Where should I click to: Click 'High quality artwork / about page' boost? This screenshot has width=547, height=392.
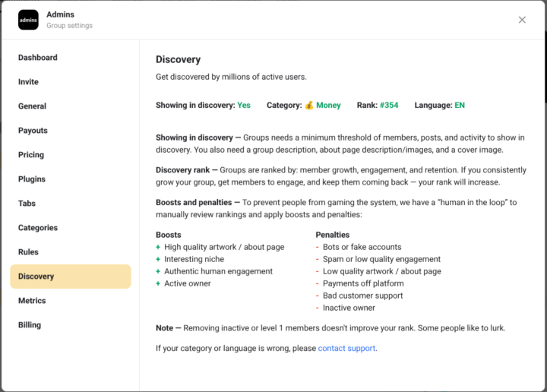(x=224, y=247)
